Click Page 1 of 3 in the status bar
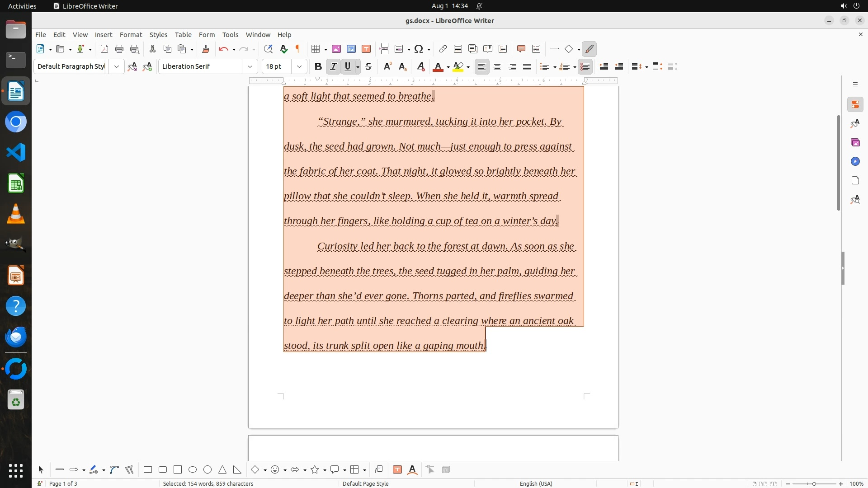This screenshot has height=488, width=868. click(63, 483)
